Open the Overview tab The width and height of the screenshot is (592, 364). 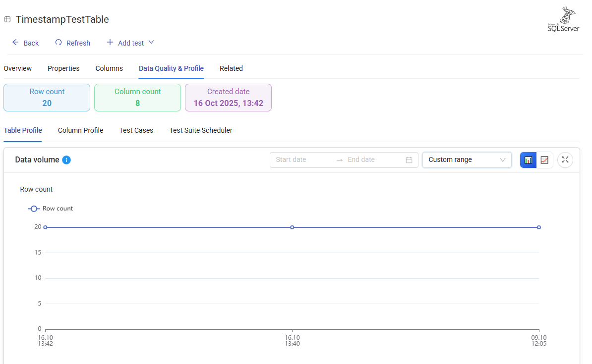click(x=18, y=68)
